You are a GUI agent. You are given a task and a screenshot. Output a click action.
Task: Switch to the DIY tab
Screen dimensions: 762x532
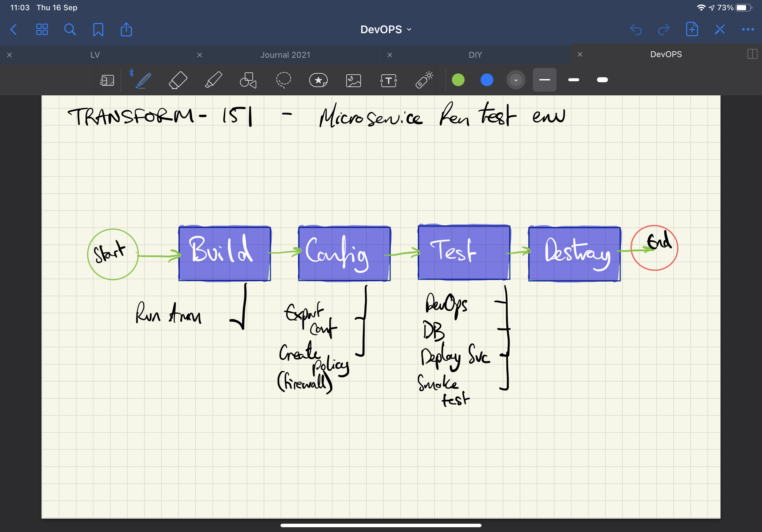click(475, 55)
